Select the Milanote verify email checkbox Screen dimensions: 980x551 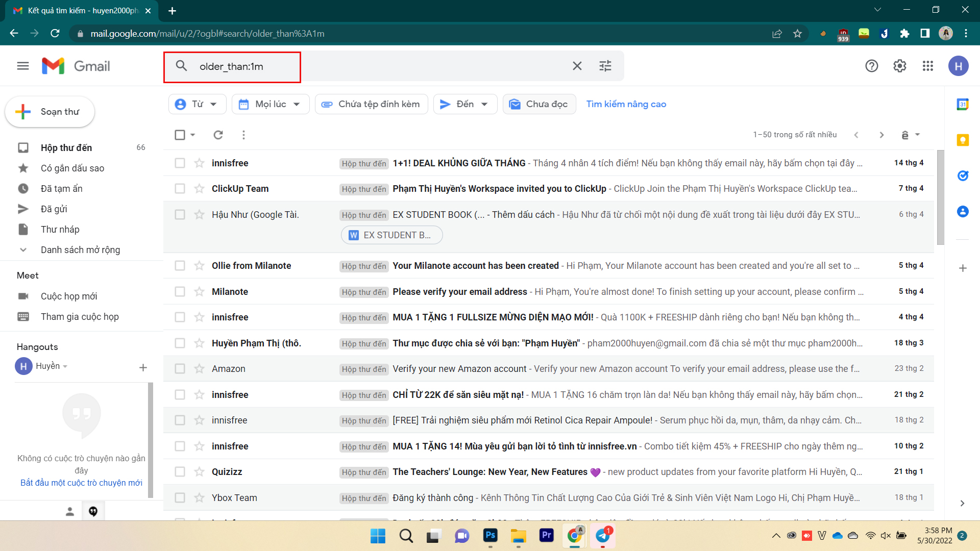pos(180,291)
